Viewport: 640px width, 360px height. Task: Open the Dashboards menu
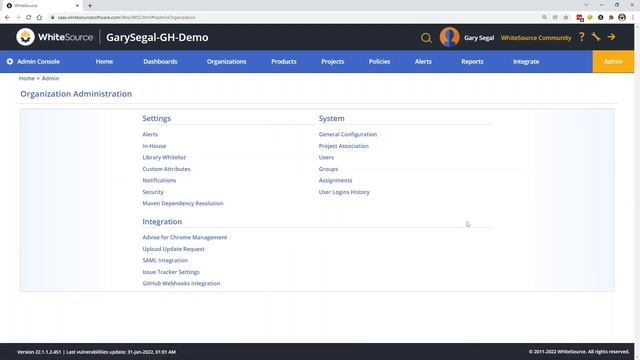(160, 62)
